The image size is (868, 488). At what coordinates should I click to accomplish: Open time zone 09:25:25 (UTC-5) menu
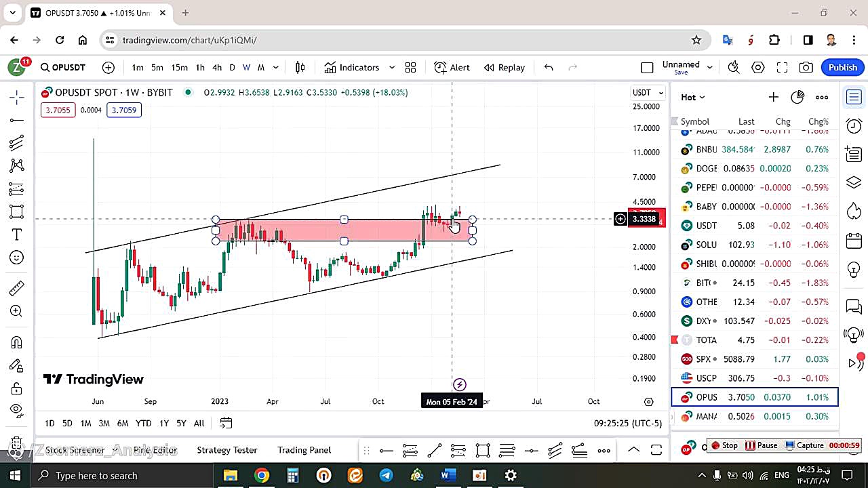pos(628,423)
